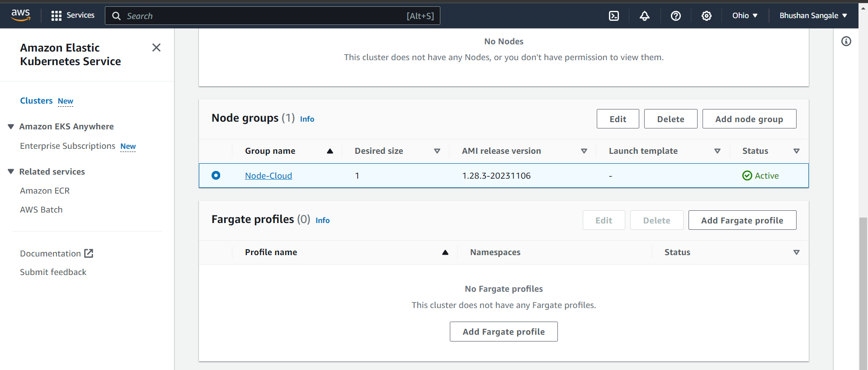Open the AWS home logo

click(x=21, y=15)
